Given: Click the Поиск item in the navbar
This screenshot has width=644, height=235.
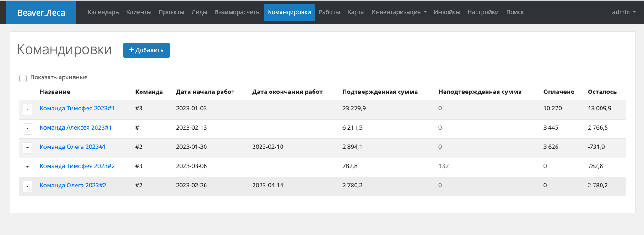Looking at the screenshot, I should [x=515, y=12].
